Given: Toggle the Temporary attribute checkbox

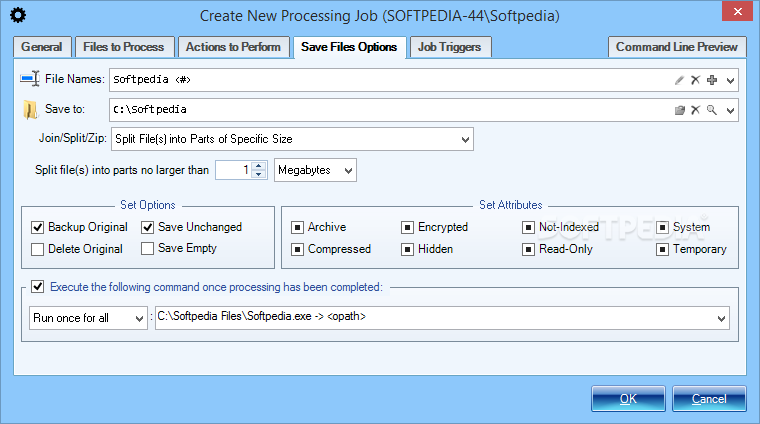Looking at the screenshot, I should 663,249.
